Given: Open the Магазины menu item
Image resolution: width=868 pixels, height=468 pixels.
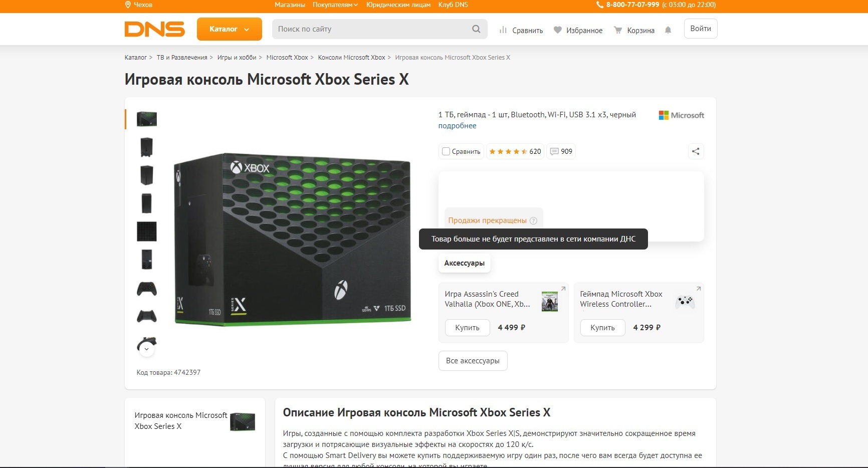Looking at the screenshot, I should [x=290, y=5].
